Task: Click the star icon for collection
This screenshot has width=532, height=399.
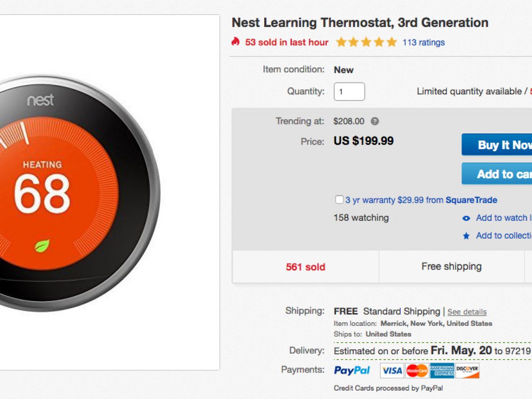Action: [466, 236]
